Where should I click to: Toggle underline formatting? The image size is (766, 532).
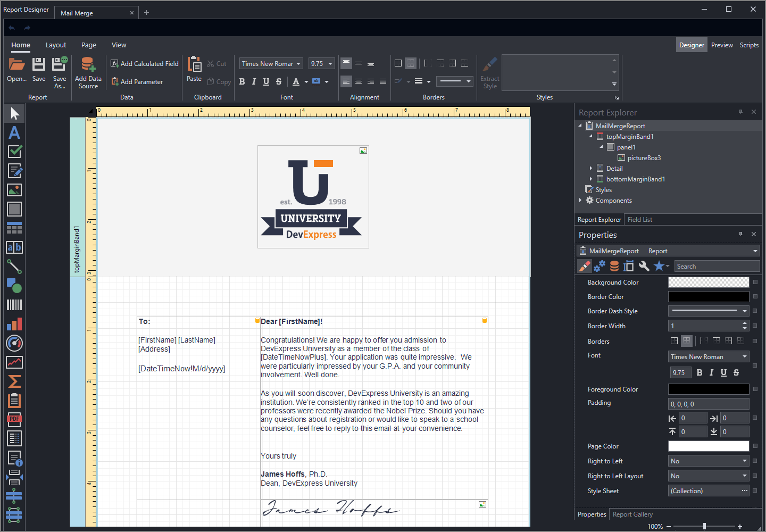(266, 81)
